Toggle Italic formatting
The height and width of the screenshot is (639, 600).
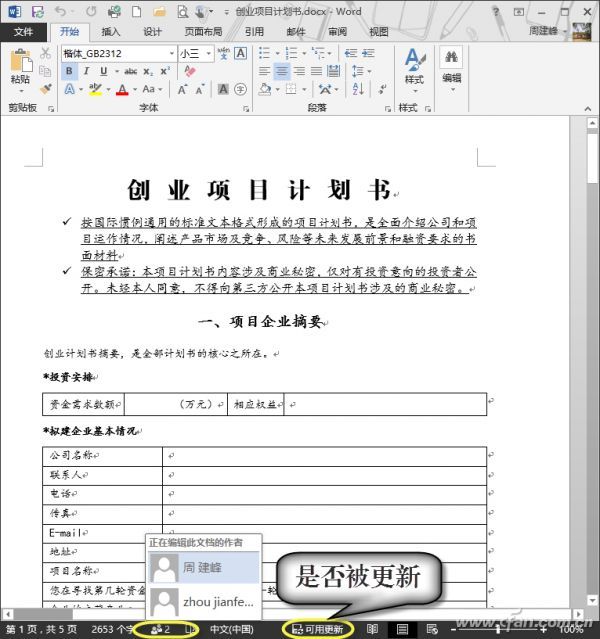(x=86, y=71)
